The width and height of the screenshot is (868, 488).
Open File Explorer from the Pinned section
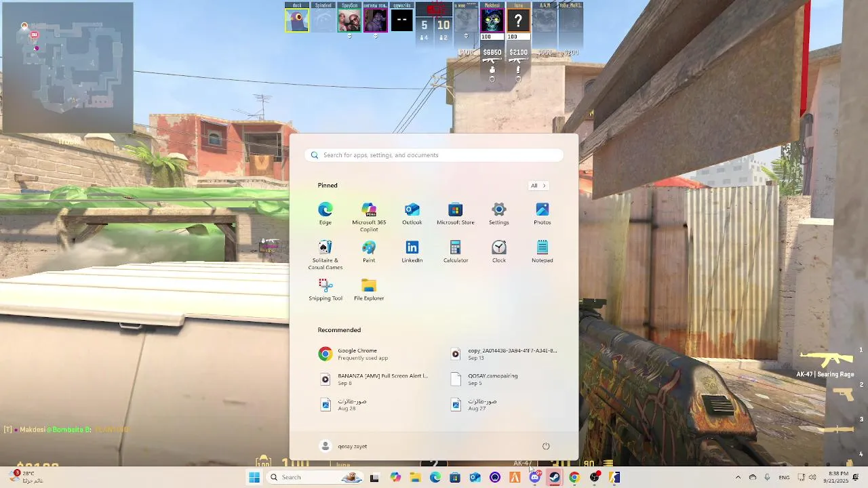coord(369,289)
